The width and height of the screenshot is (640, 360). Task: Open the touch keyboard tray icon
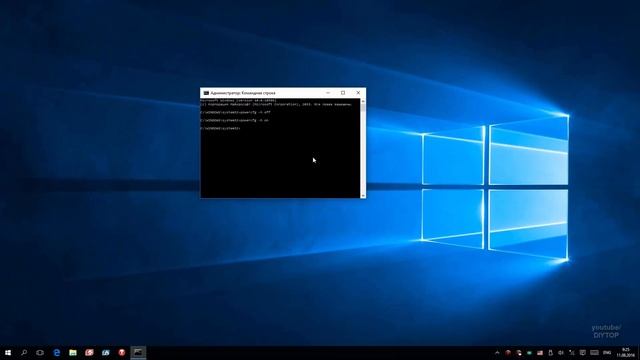click(x=594, y=353)
